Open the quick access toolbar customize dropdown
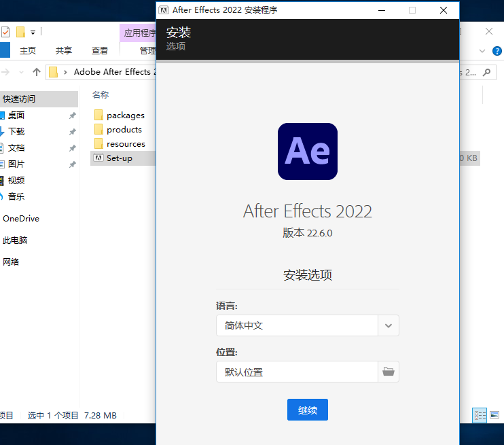Image resolution: width=504 pixels, height=445 pixels. pyautogui.click(x=33, y=32)
